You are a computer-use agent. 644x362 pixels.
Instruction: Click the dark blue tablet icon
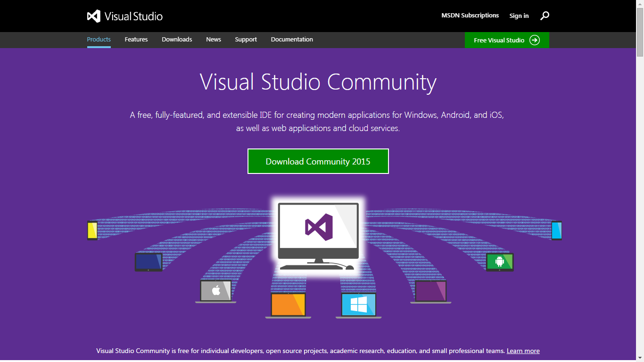click(x=149, y=262)
